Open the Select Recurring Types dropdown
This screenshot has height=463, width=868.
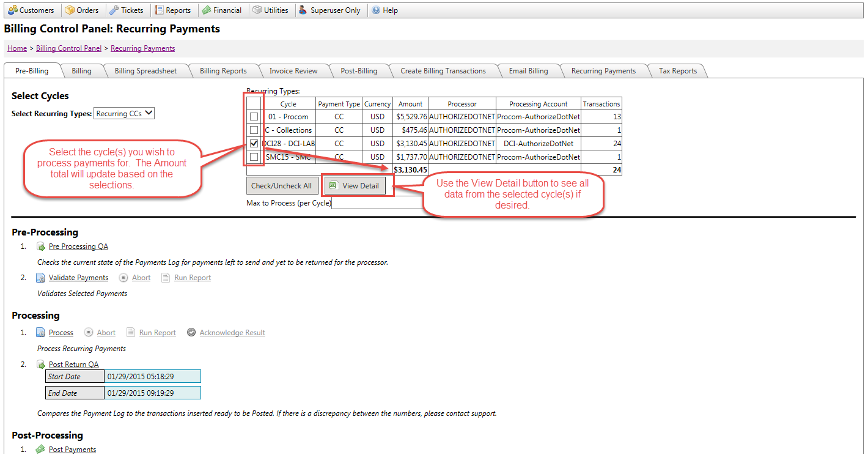pyautogui.click(x=124, y=114)
